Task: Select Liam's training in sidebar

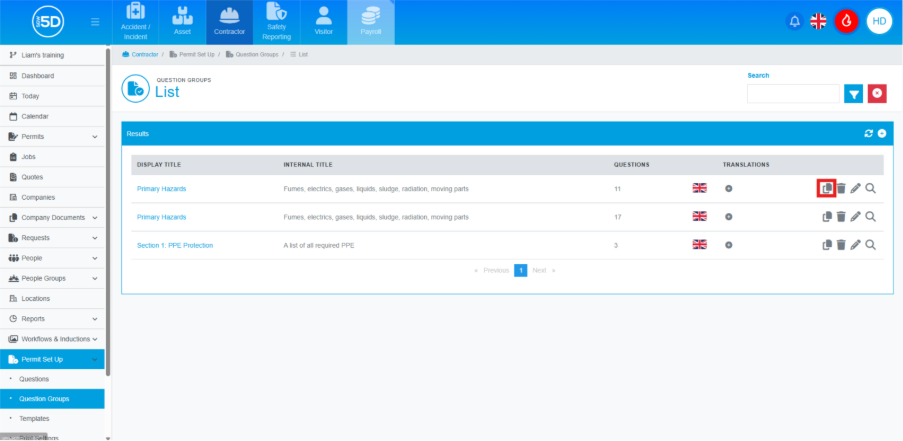Action: pyautogui.click(x=52, y=55)
